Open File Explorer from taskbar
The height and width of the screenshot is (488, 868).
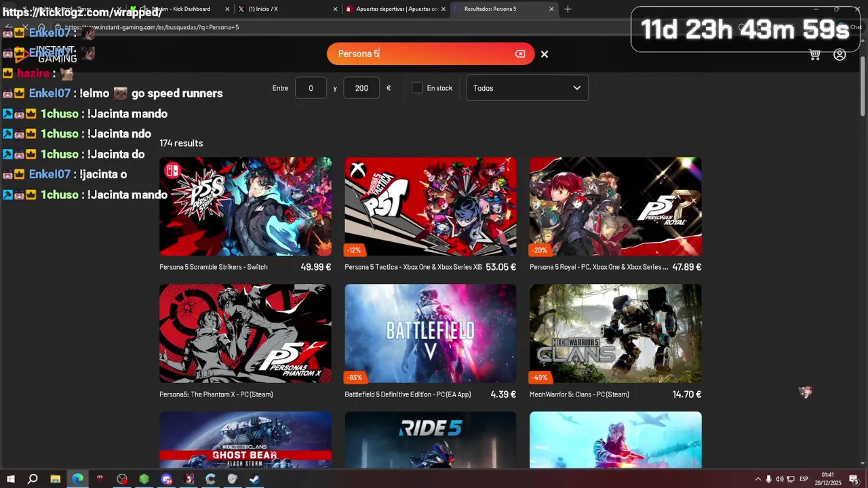pyautogui.click(x=56, y=479)
